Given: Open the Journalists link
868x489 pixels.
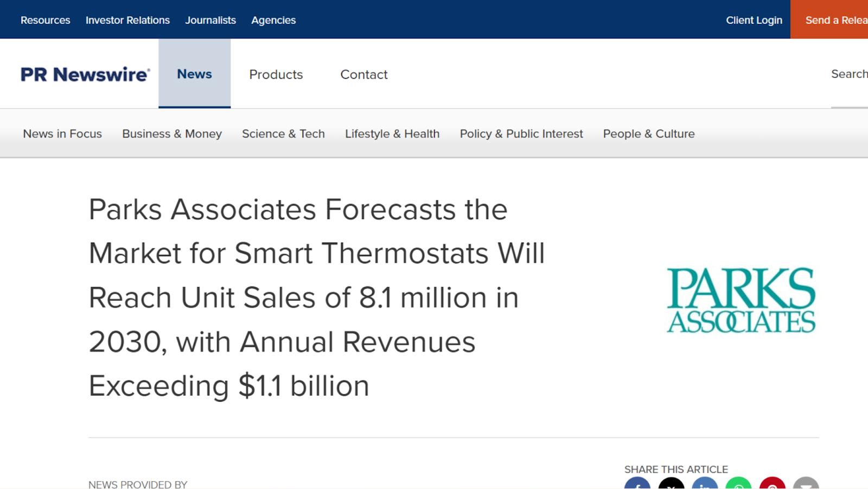Looking at the screenshot, I should pyautogui.click(x=210, y=20).
